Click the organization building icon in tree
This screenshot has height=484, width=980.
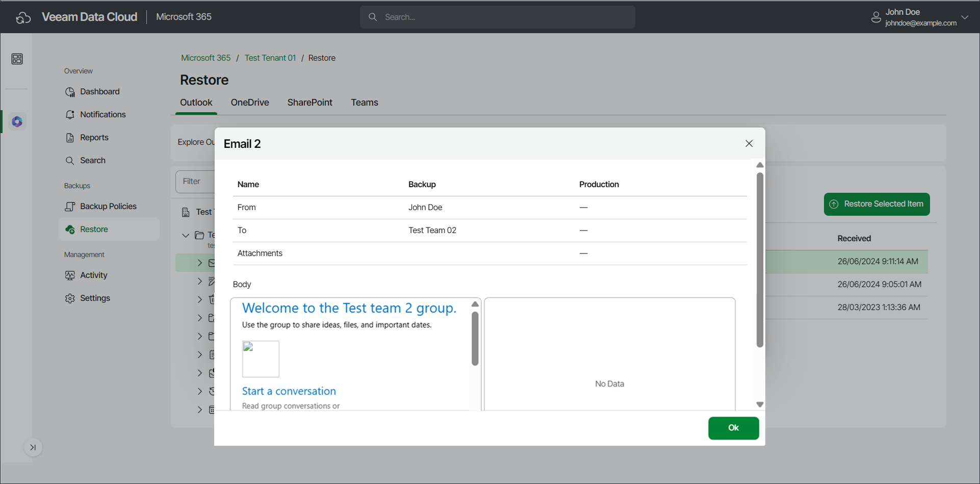tap(186, 212)
